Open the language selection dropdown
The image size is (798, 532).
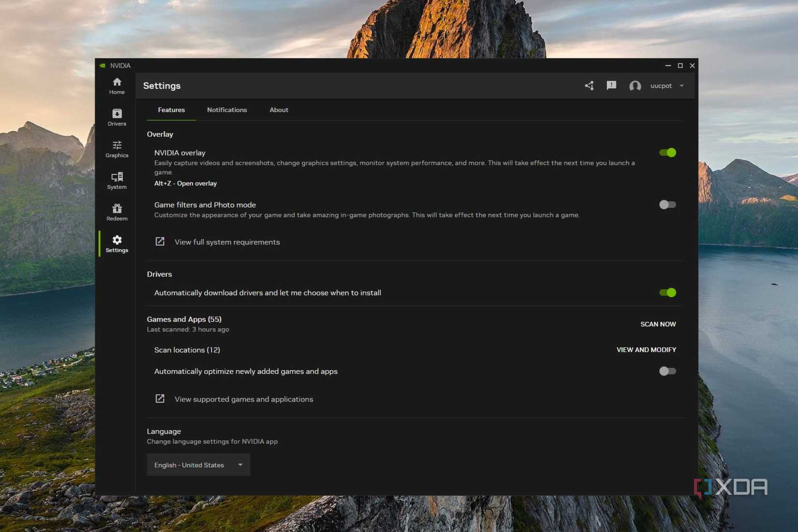(x=198, y=465)
